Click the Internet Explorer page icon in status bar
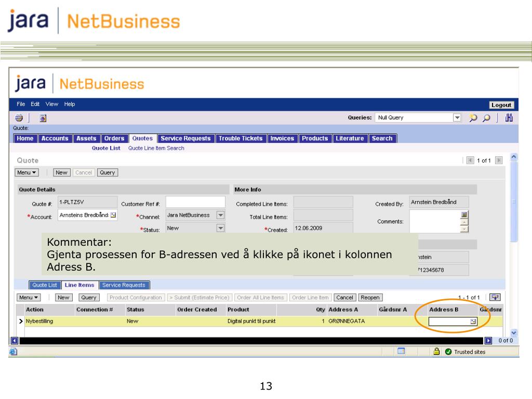 click(x=14, y=352)
